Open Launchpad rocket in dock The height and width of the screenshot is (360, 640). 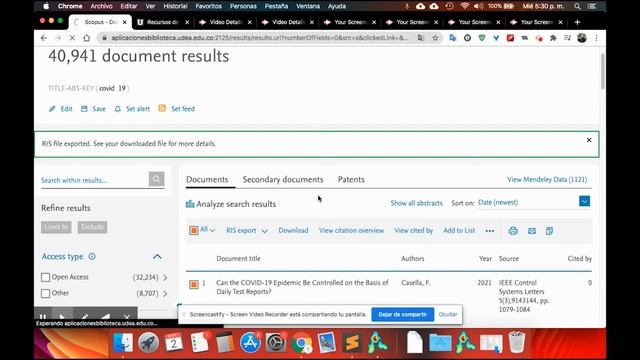pyautogui.click(x=149, y=342)
